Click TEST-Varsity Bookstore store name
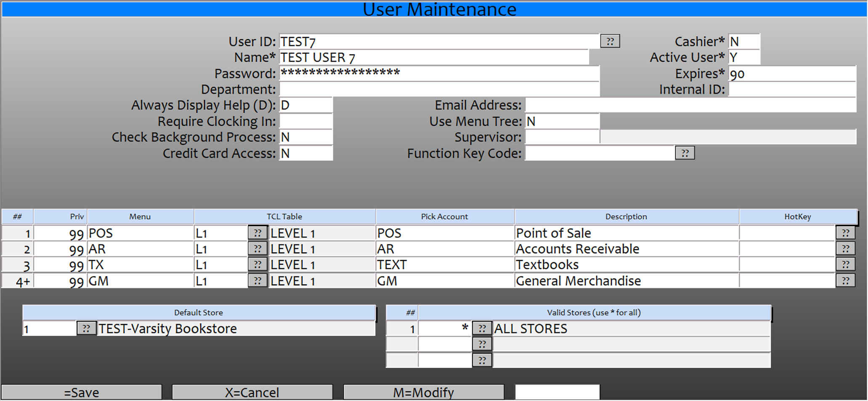Screen dimensions: 868x401 tap(236, 328)
